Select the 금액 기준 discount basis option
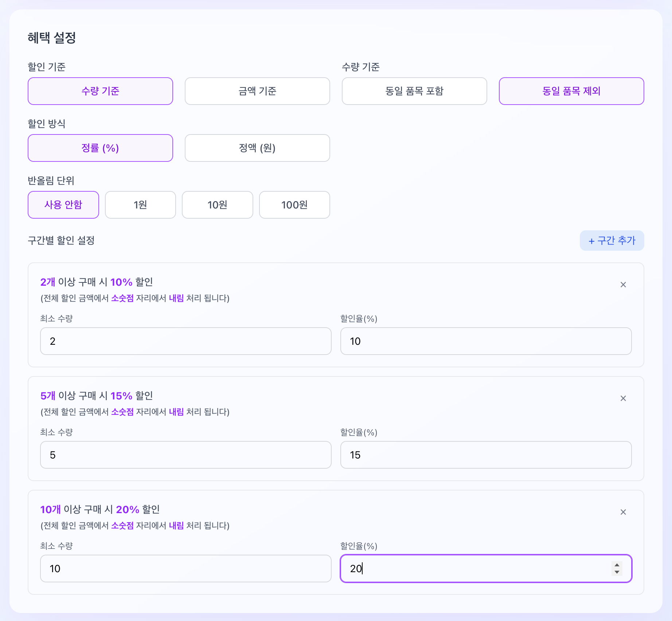Viewport: 672px width, 621px height. 257,91
